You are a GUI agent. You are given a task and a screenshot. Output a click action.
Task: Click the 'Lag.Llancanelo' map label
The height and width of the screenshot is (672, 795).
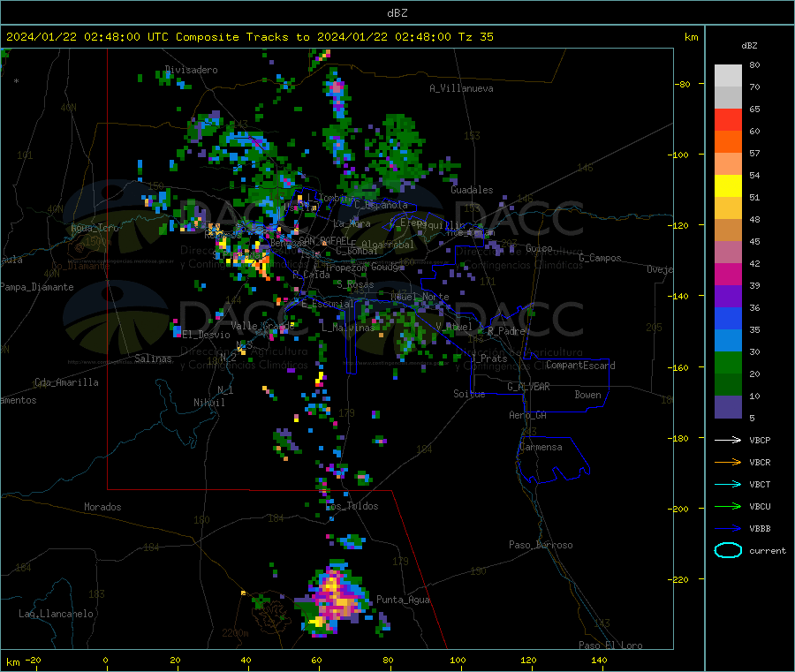coord(57,614)
